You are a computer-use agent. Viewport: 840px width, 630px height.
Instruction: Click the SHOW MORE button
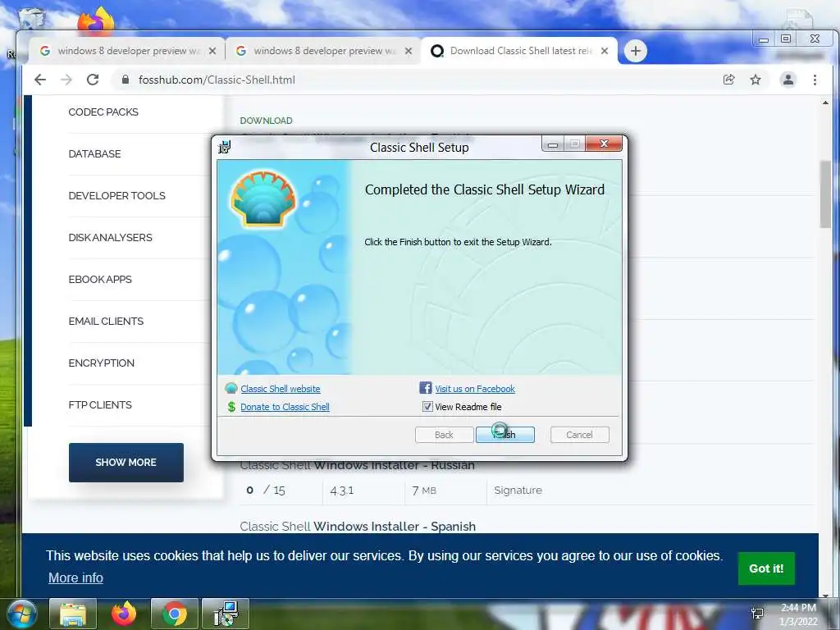click(126, 463)
